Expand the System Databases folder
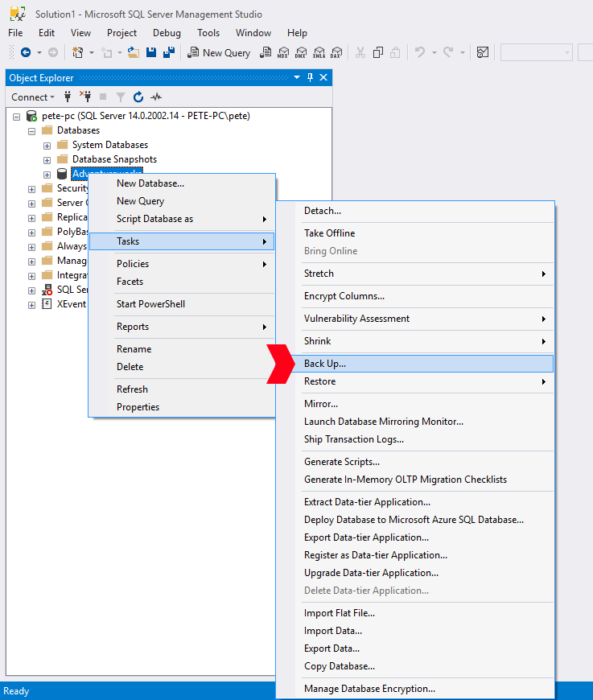Screen dimensions: 593x700 coord(47,146)
